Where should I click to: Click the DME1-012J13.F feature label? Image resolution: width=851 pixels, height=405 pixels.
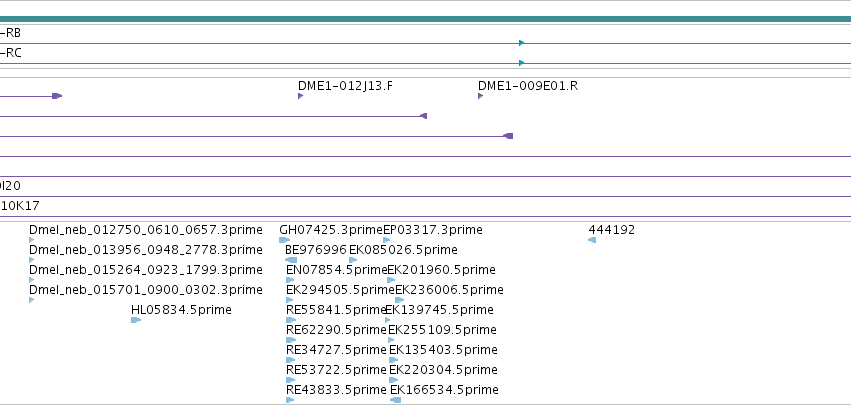point(345,86)
